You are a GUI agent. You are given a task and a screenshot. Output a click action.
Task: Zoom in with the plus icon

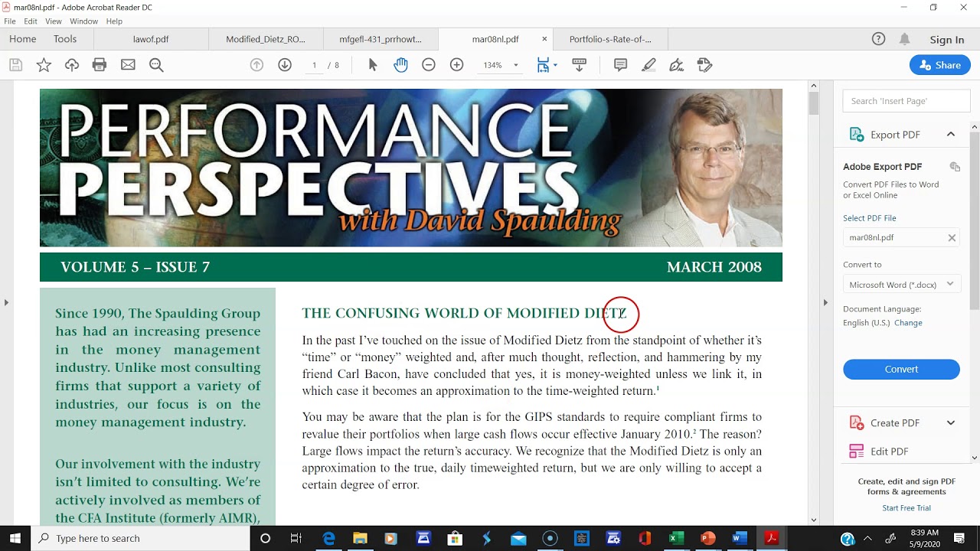(456, 65)
